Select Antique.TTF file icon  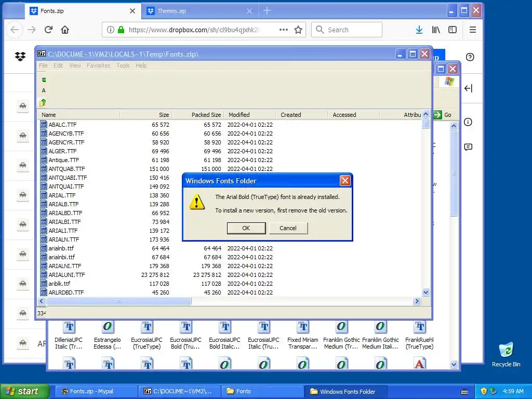pyautogui.click(x=44, y=160)
